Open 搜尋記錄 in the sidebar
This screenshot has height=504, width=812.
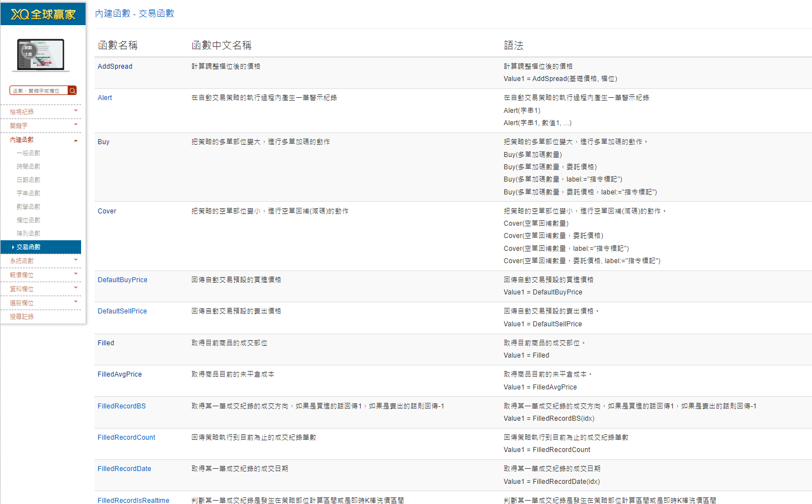point(22,317)
